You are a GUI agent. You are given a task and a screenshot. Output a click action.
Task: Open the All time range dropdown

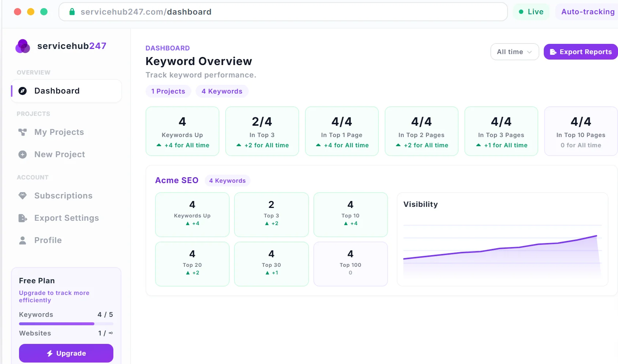[515, 52]
